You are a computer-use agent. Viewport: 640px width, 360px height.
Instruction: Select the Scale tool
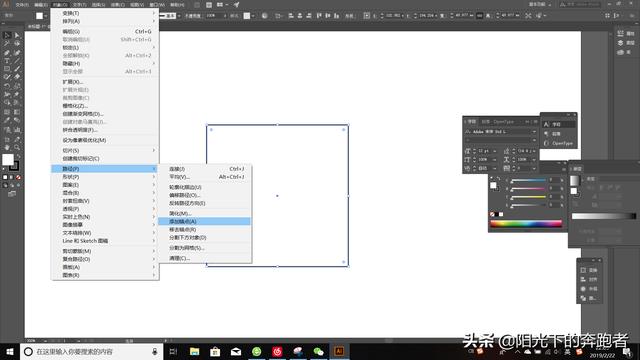pos(17,86)
